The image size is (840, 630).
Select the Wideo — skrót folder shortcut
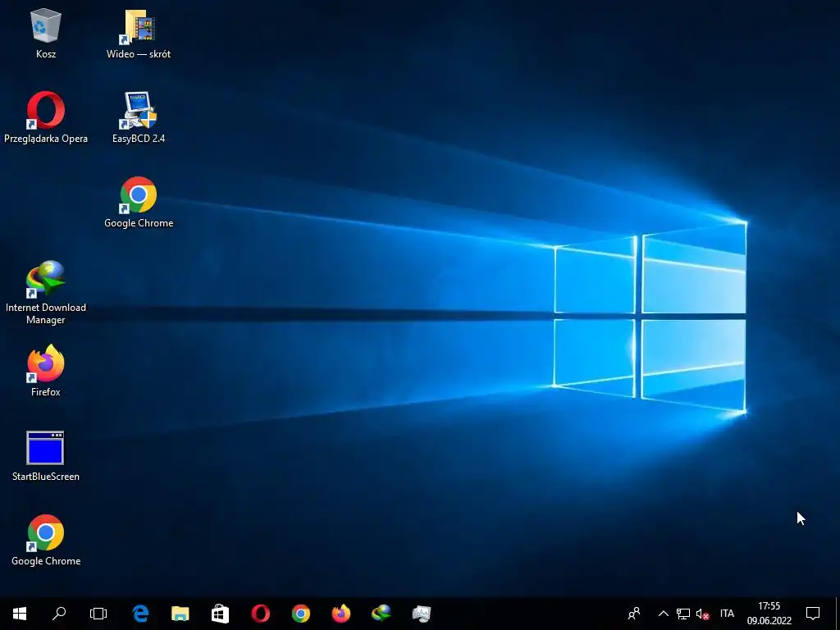click(139, 33)
